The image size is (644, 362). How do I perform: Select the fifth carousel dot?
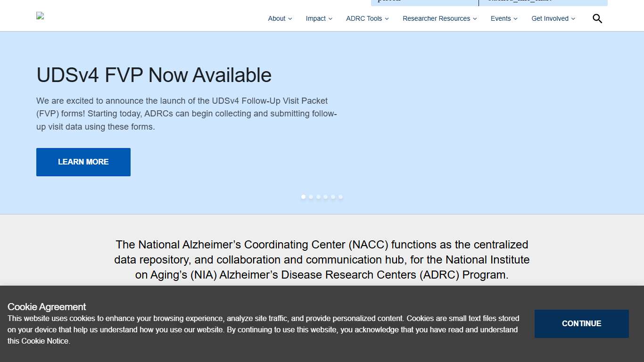tap(333, 197)
